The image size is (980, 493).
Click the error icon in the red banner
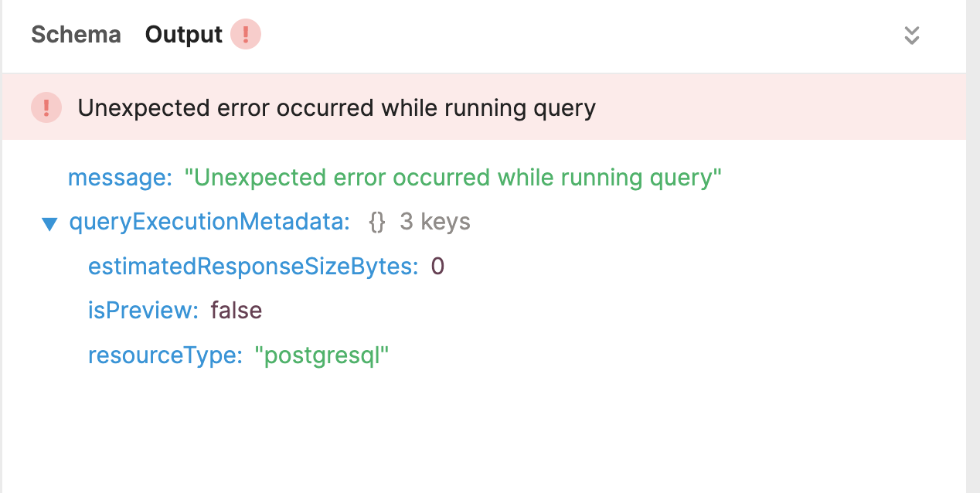click(46, 107)
